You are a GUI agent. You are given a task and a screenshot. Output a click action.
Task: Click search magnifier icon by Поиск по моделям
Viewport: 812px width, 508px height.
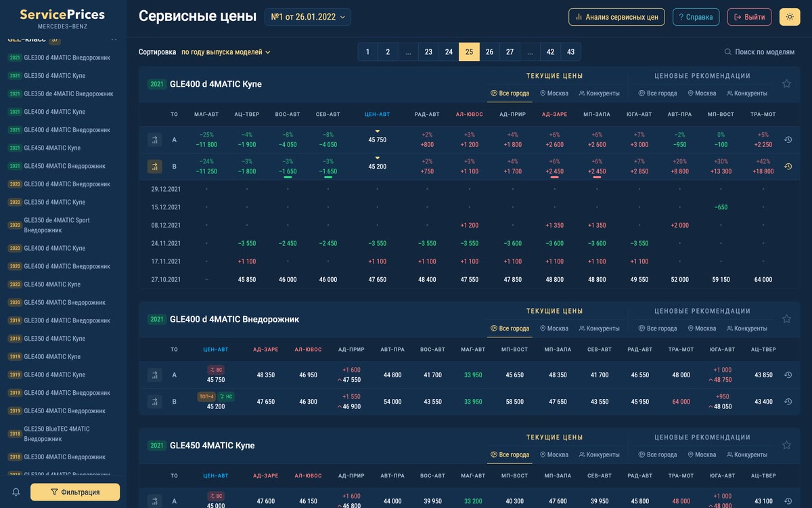[728, 51]
